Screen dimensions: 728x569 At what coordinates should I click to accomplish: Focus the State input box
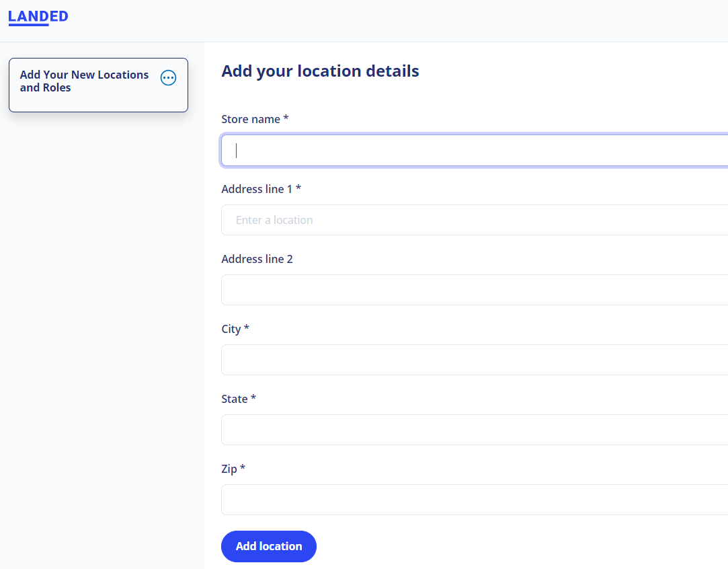(x=471, y=429)
